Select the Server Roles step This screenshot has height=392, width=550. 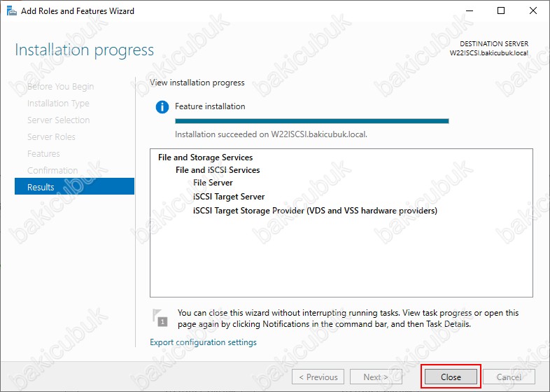51,137
